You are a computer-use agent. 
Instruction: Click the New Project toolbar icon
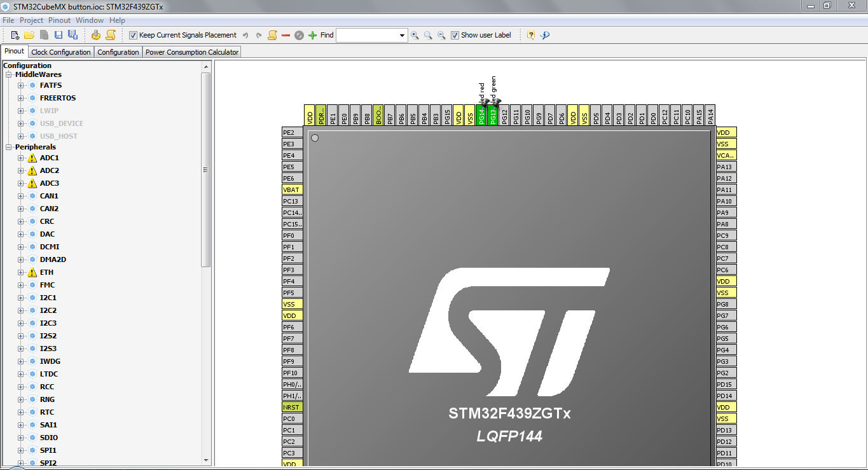pos(16,35)
